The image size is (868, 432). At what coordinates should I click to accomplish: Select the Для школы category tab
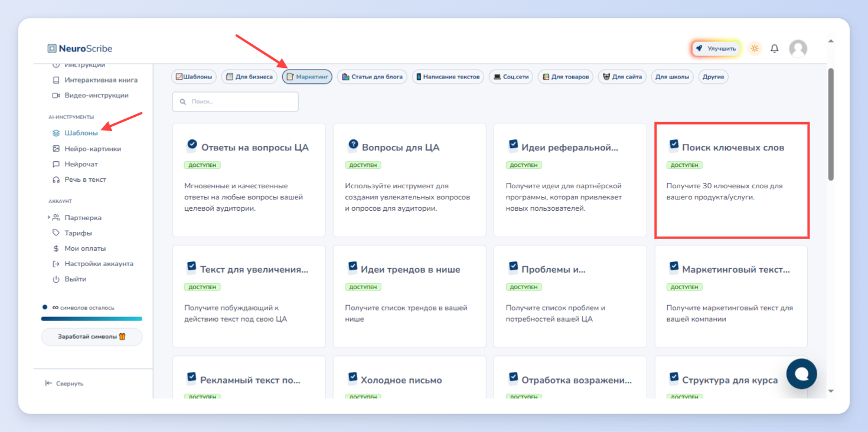(x=673, y=77)
